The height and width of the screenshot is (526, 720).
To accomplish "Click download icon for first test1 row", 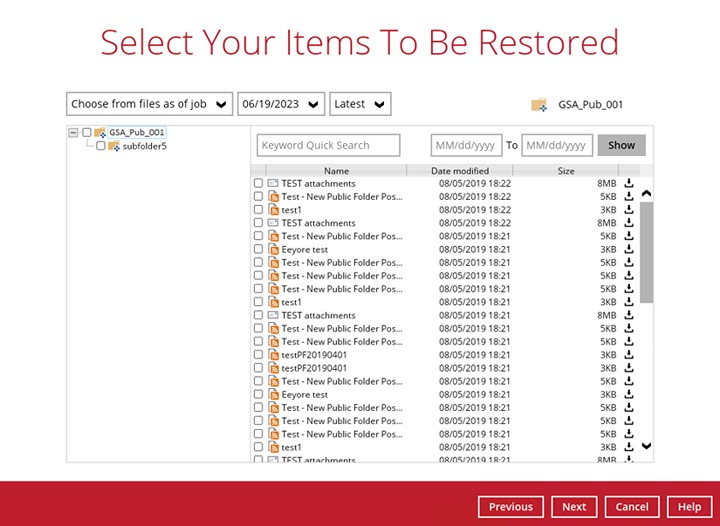I will [x=629, y=210].
